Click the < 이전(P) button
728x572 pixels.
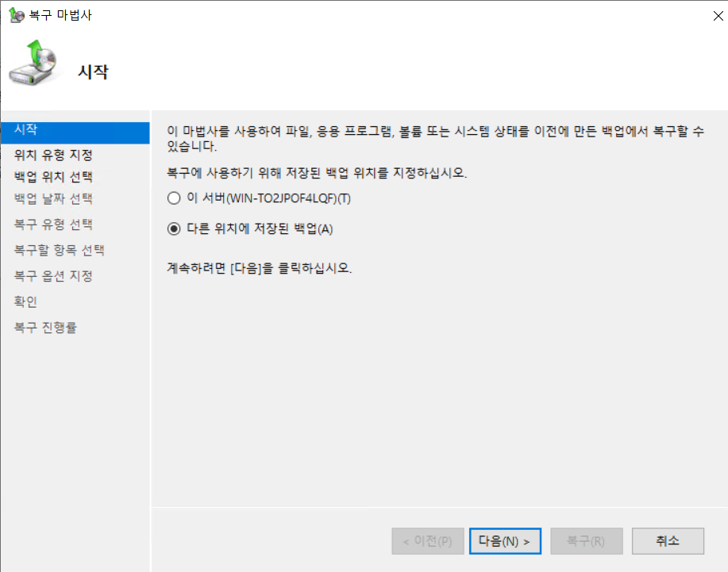[x=427, y=542]
